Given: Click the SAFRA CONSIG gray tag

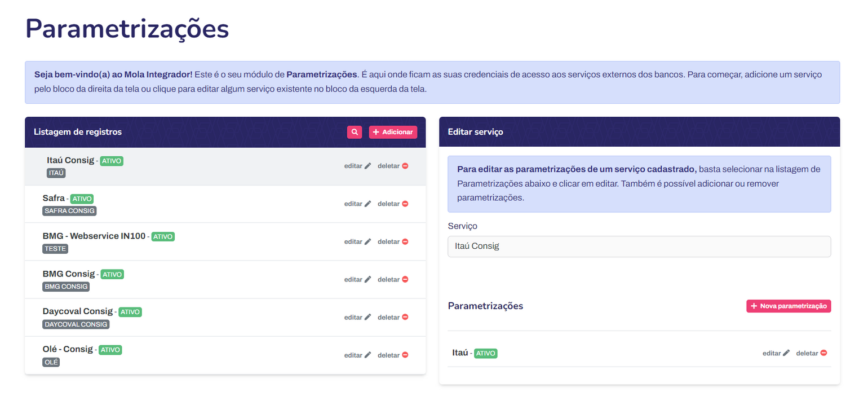Looking at the screenshot, I should point(69,211).
